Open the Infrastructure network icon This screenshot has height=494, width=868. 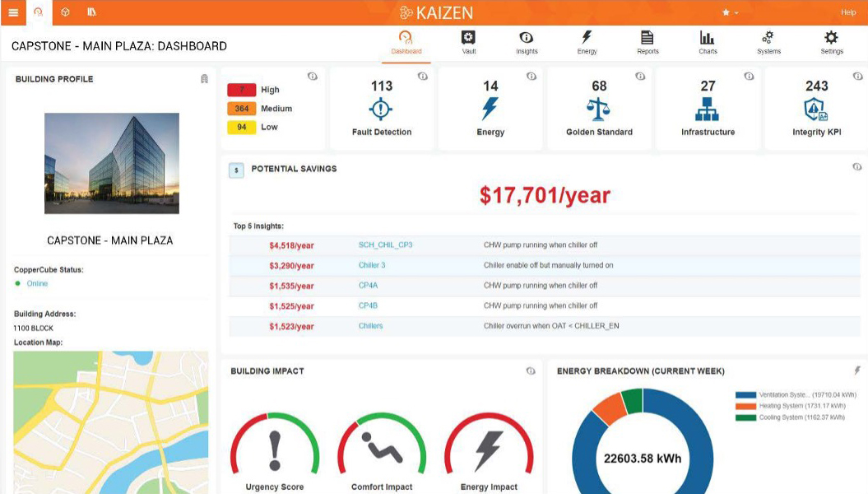[707, 110]
